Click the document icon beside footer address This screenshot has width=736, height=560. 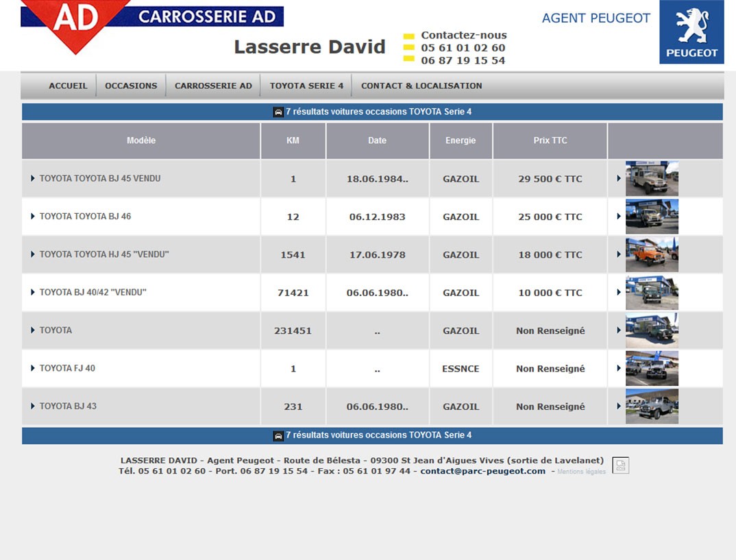pyautogui.click(x=620, y=465)
